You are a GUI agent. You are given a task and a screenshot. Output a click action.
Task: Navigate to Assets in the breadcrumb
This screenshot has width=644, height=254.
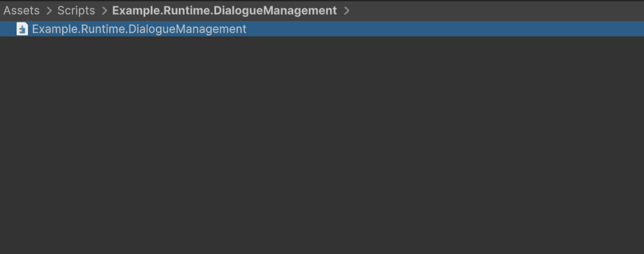22,11
